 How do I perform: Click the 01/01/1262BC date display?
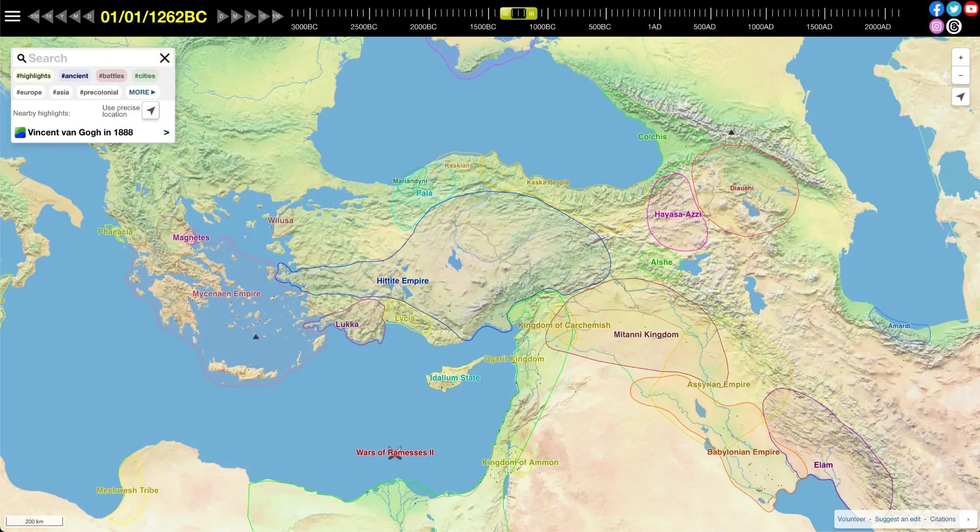(x=154, y=17)
